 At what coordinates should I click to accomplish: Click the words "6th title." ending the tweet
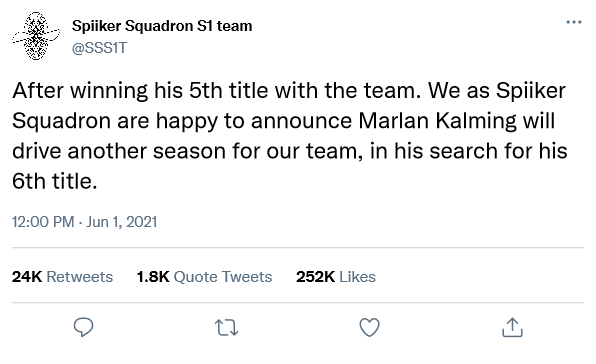pos(54,181)
